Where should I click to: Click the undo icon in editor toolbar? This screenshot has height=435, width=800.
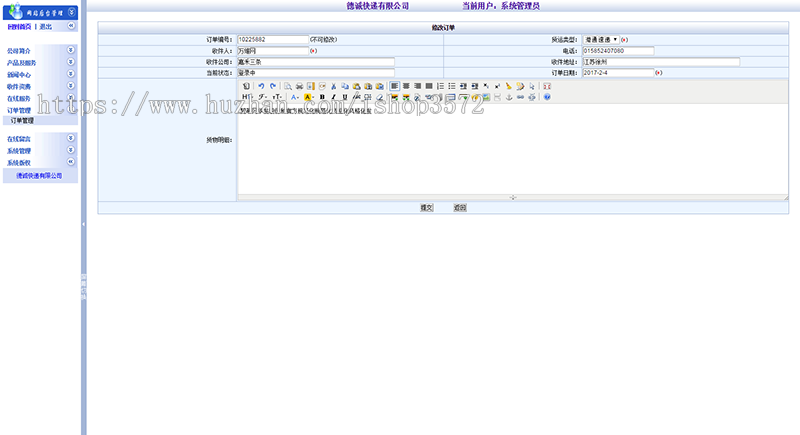pos(261,86)
